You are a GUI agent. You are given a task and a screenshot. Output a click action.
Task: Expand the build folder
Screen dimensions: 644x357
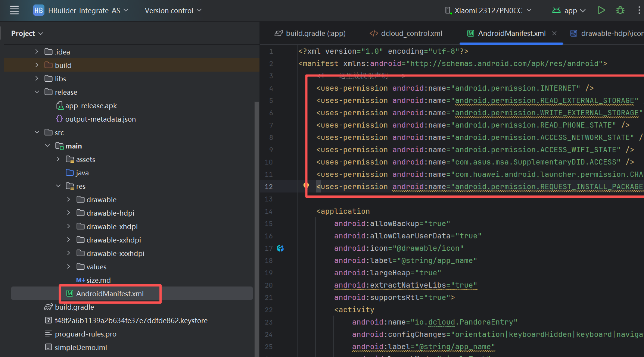[37, 65]
